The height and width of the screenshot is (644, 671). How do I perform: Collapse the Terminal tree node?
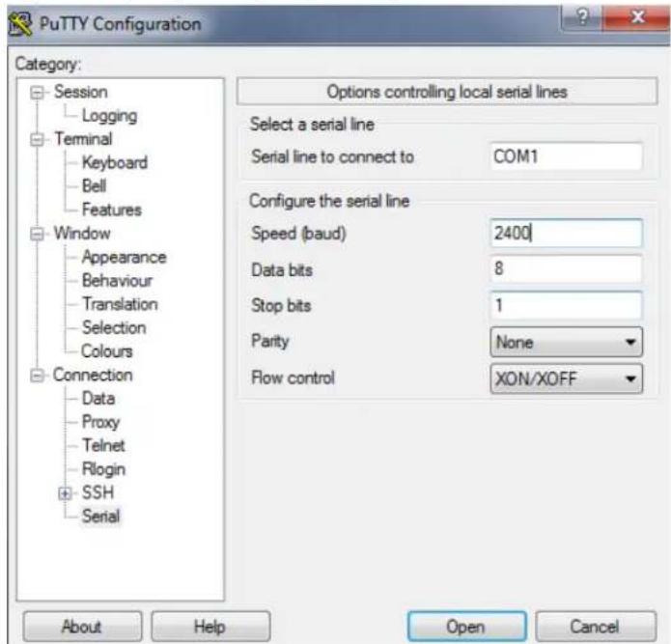[38, 139]
